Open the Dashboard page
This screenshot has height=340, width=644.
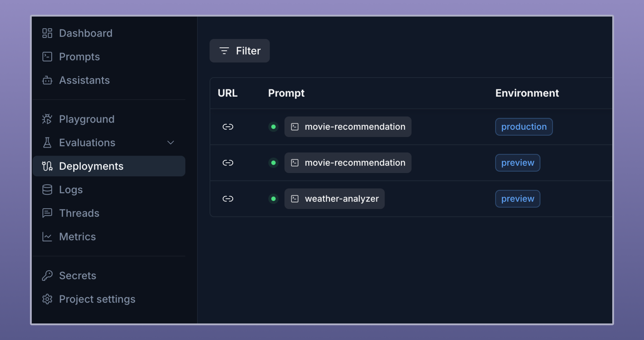click(109, 33)
